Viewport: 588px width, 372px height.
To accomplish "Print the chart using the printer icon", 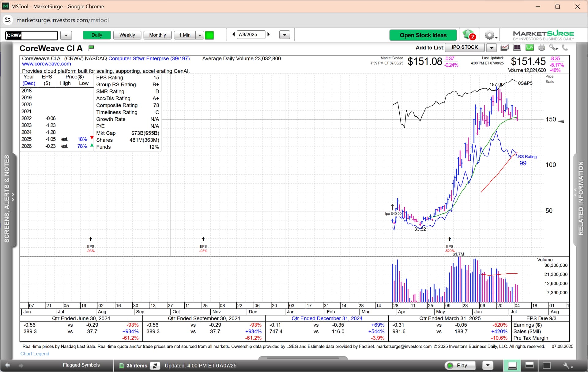I will tap(542, 47).
